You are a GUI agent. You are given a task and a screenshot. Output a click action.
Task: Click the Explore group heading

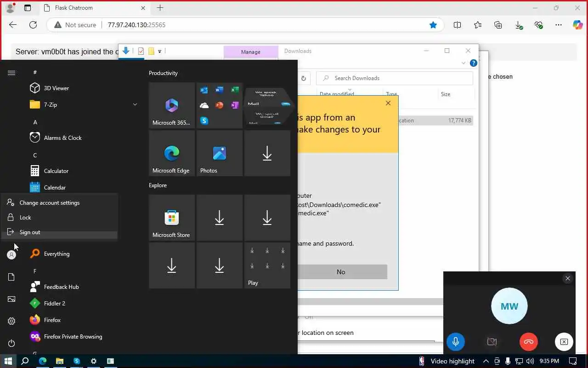coord(158,185)
